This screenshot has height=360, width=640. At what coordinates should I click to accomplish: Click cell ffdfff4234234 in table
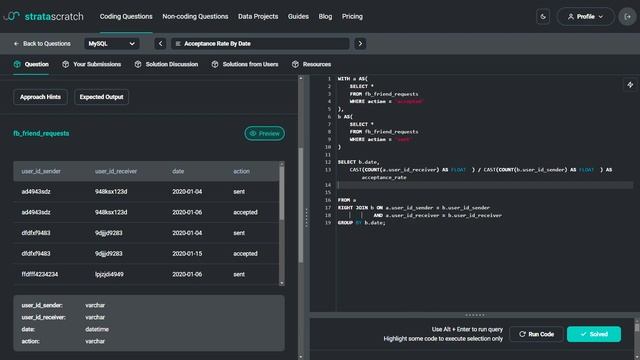40,274
